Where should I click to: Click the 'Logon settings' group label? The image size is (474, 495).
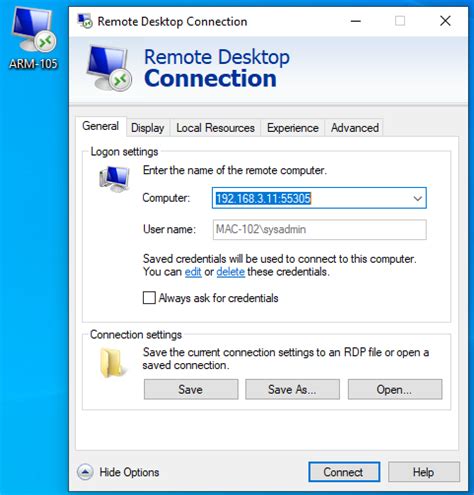[x=124, y=152]
